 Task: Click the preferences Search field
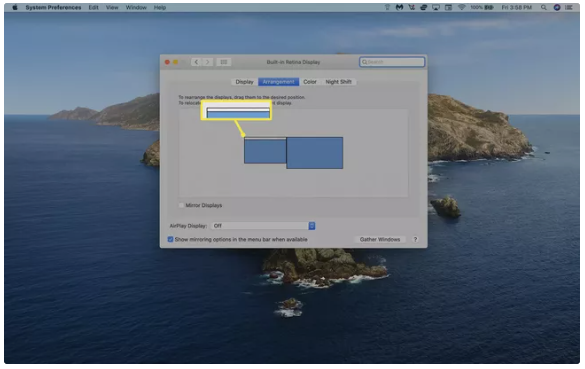[392, 62]
